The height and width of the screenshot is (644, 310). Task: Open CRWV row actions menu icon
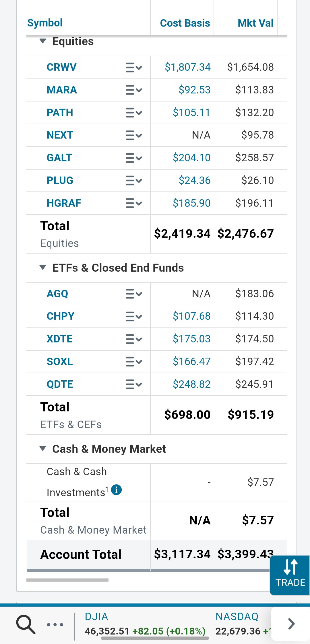[x=134, y=68]
